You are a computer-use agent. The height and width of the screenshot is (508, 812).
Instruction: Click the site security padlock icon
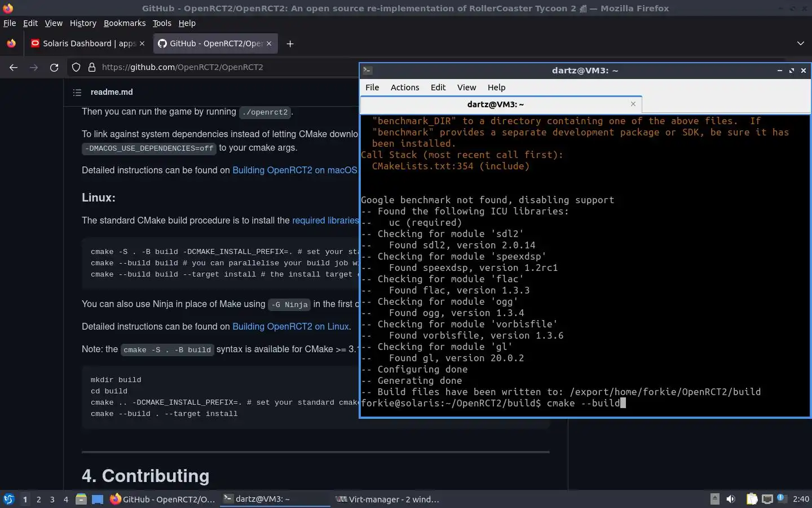91,67
